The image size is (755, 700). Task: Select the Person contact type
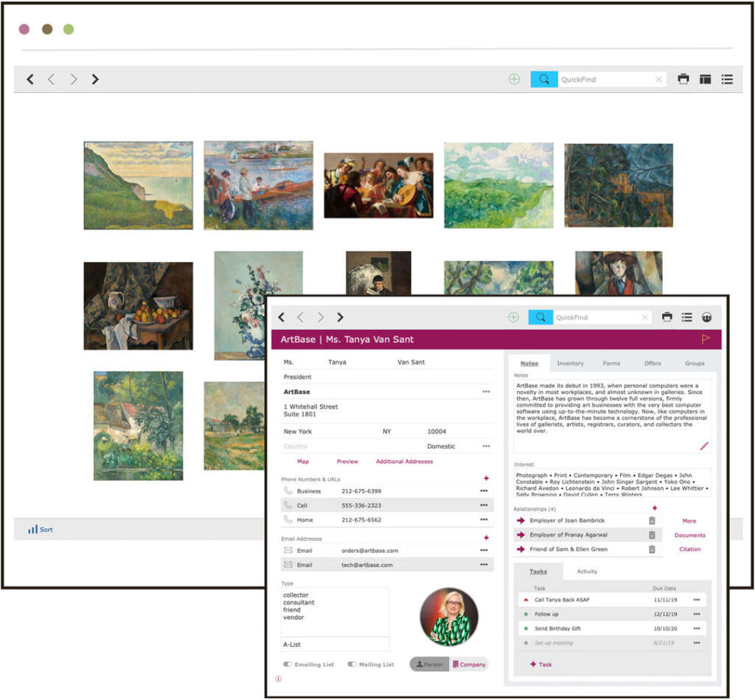pyautogui.click(x=429, y=665)
